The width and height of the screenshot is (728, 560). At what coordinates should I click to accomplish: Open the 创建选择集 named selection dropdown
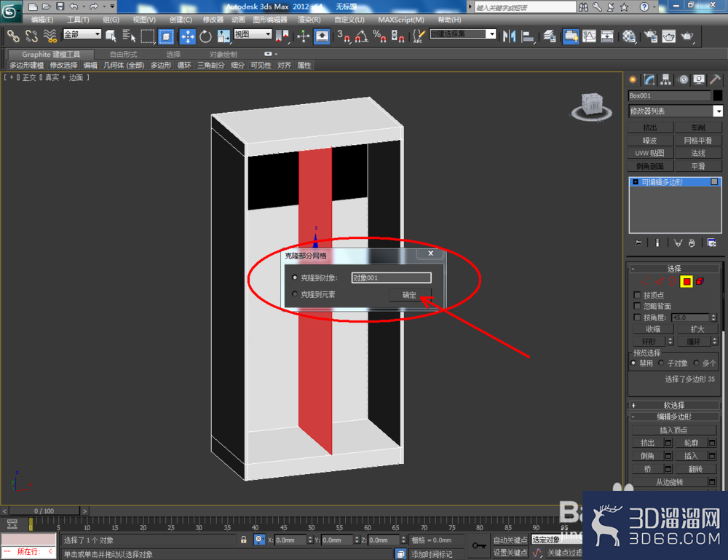463,34
